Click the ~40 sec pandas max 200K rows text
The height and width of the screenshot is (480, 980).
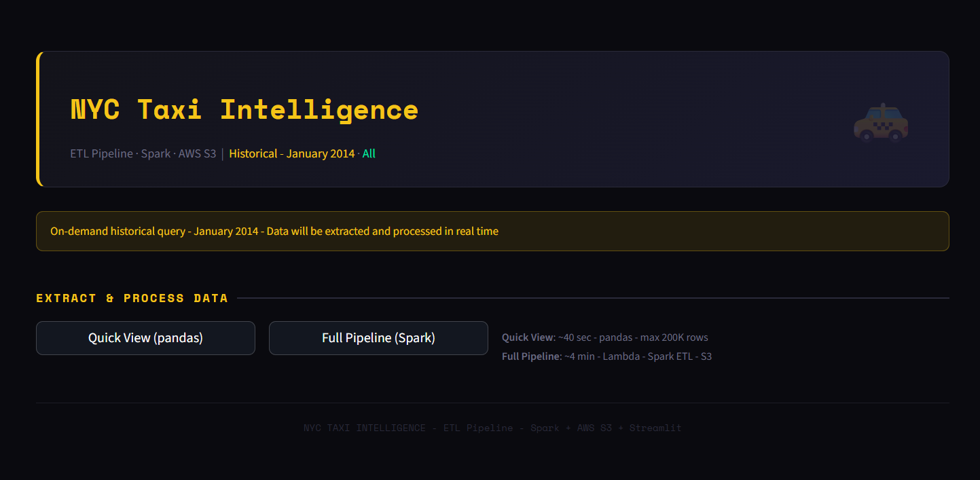[x=633, y=337]
